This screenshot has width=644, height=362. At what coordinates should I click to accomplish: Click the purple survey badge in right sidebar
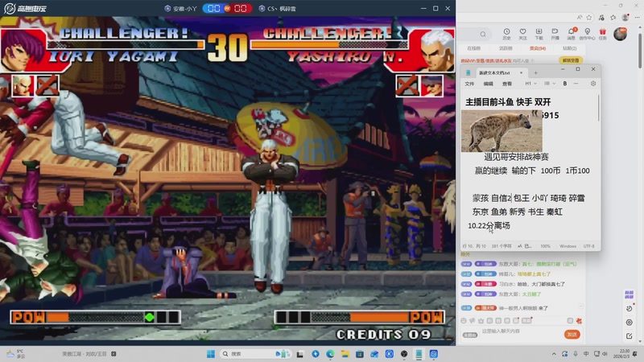[x=630, y=294]
